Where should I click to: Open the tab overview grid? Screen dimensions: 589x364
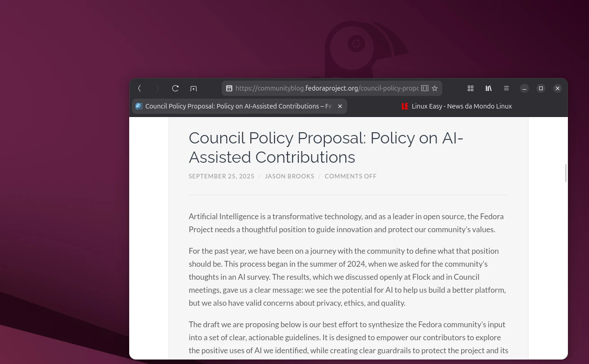471,88
